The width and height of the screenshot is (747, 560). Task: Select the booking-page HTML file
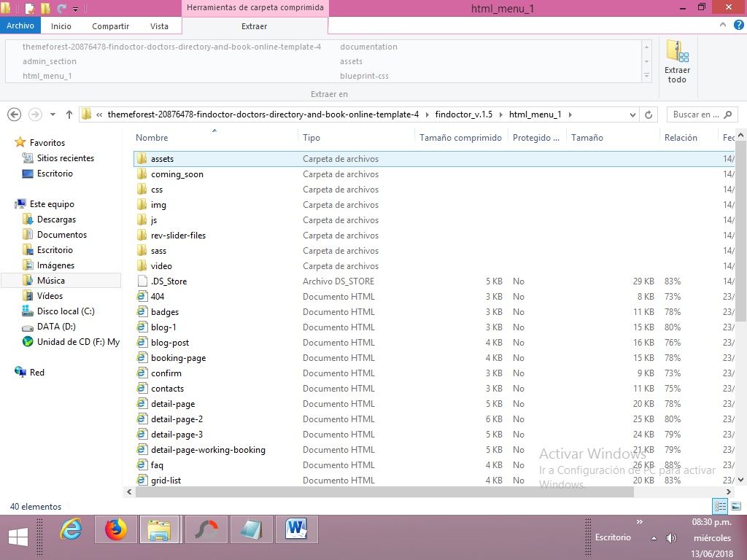pyautogui.click(x=178, y=357)
